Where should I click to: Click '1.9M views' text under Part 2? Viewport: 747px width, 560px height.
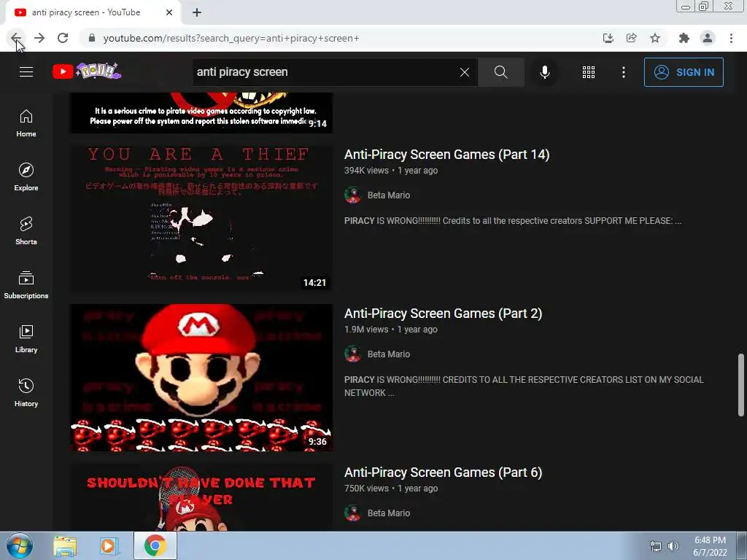pyautogui.click(x=366, y=330)
